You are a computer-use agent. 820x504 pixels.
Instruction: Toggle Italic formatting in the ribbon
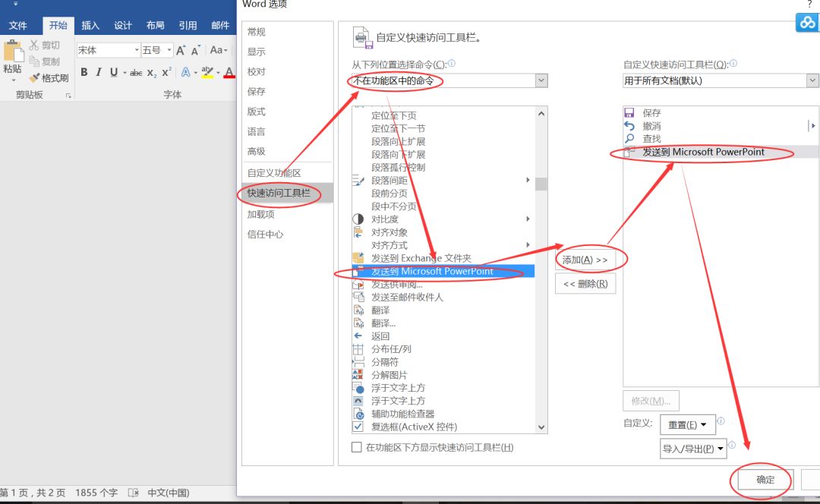[x=98, y=72]
